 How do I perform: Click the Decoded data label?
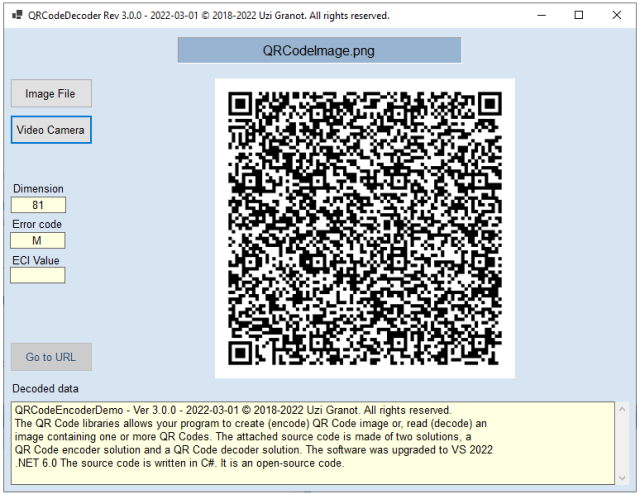[x=45, y=388]
